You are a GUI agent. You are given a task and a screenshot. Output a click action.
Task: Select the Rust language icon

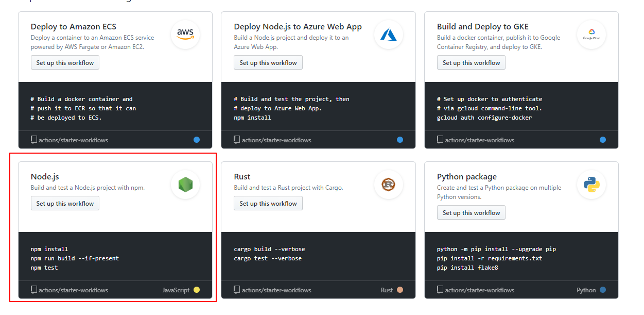click(388, 185)
